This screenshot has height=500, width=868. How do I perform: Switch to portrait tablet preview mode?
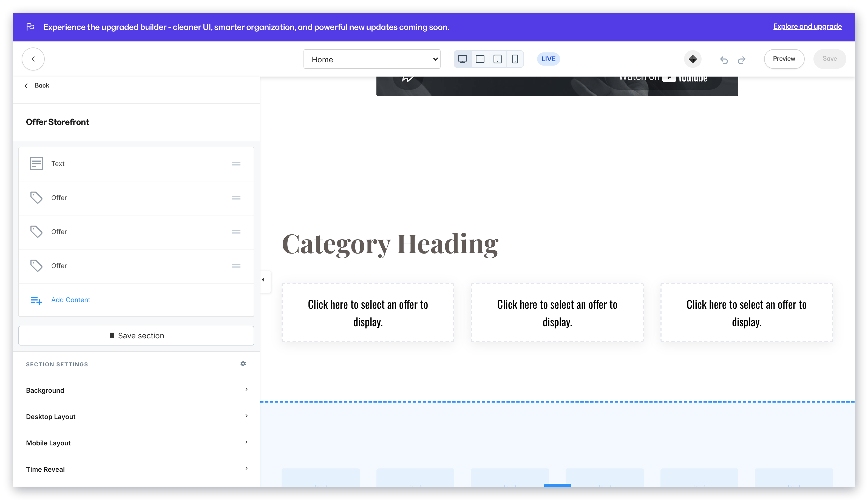pos(498,59)
